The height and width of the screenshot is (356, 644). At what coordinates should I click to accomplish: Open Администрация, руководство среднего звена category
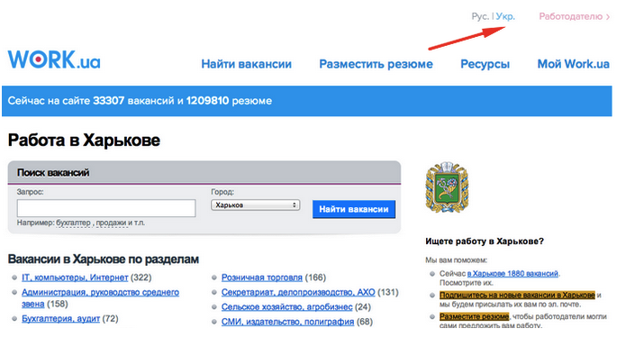click(x=100, y=298)
